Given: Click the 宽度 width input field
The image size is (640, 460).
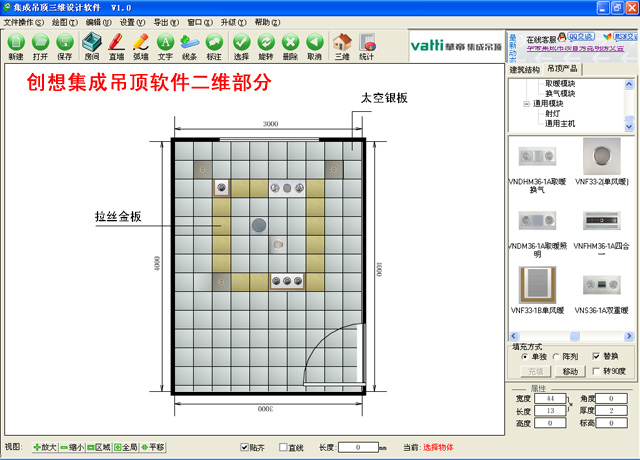Looking at the screenshot, I should pyautogui.click(x=550, y=398).
